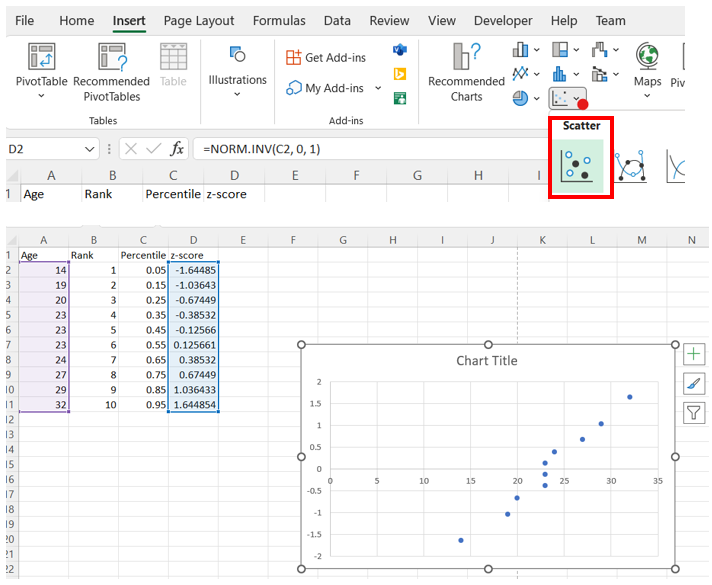Insert a combo chart
The image size is (712, 585).
599,74
